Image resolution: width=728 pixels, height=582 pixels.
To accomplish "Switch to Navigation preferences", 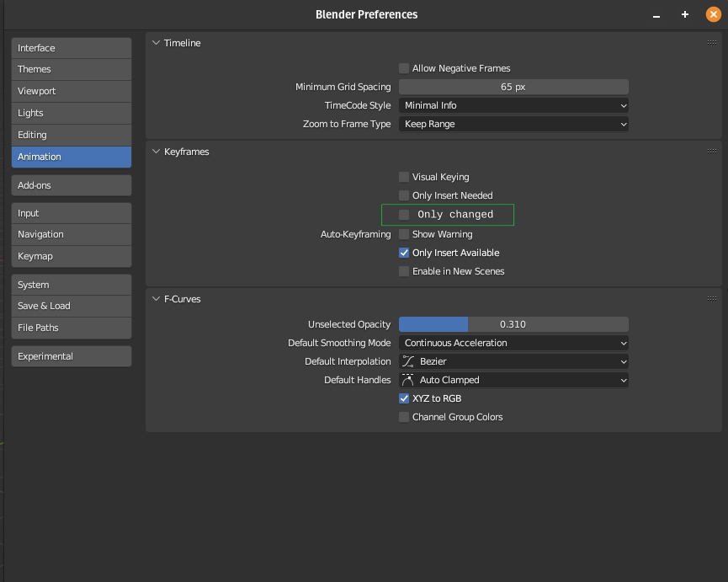I will (x=72, y=234).
